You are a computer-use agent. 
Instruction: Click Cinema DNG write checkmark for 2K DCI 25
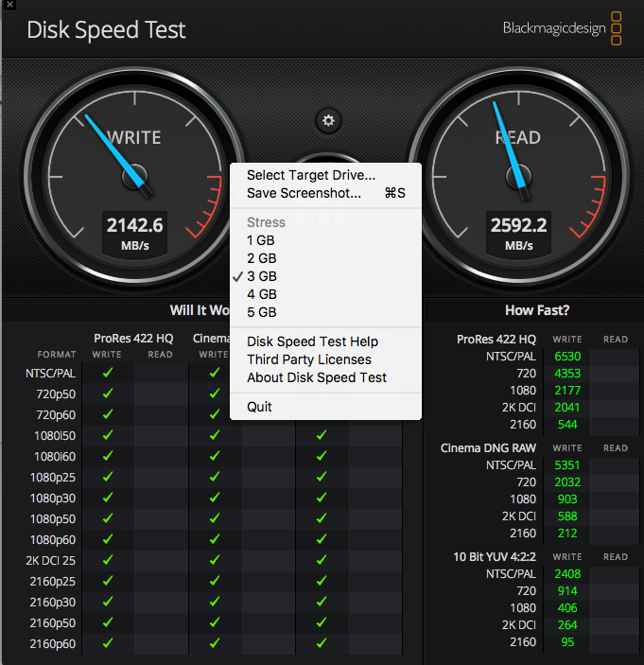coord(215,560)
